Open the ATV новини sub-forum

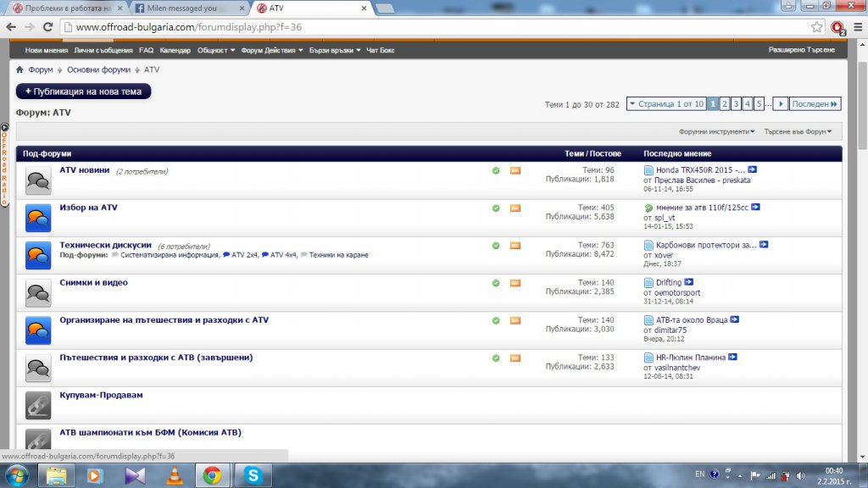pyautogui.click(x=85, y=169)
